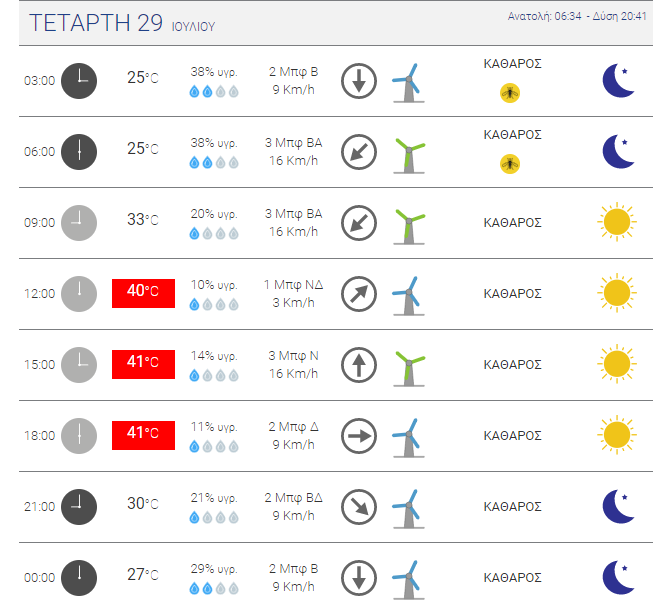Click the wind direction arrow at 12:00
Screen dimensions: 662x603
(359, 294)
